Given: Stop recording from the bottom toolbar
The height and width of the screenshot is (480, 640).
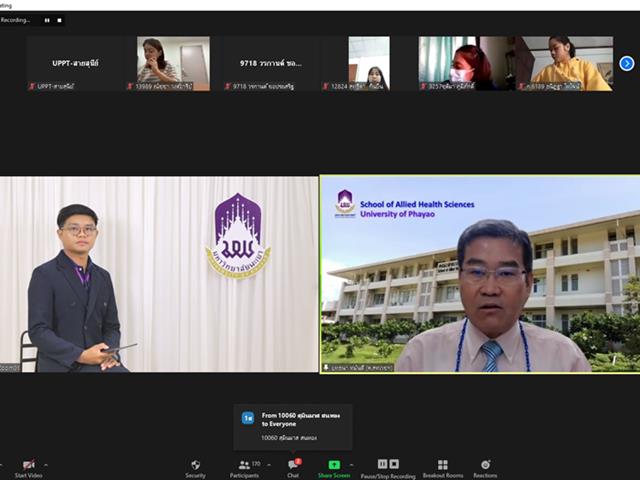Looking at the screenshot, I should [x=394, y=464].
